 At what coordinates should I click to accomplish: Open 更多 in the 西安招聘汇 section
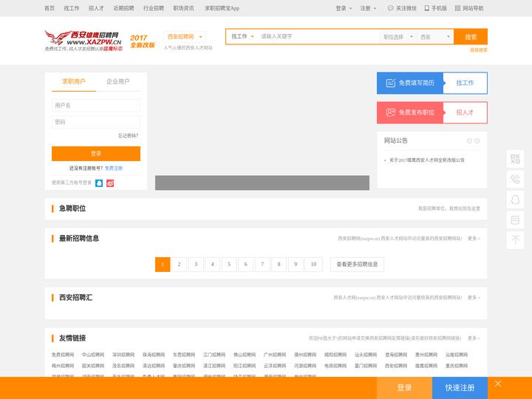pyautogui.click(x=474, y=298)
